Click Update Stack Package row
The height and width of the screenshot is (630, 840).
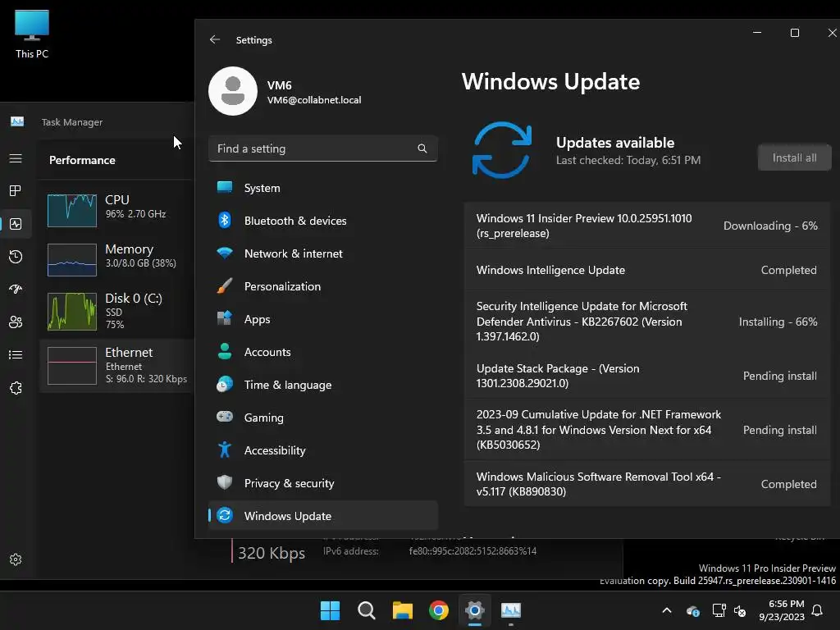pos(647,376)
